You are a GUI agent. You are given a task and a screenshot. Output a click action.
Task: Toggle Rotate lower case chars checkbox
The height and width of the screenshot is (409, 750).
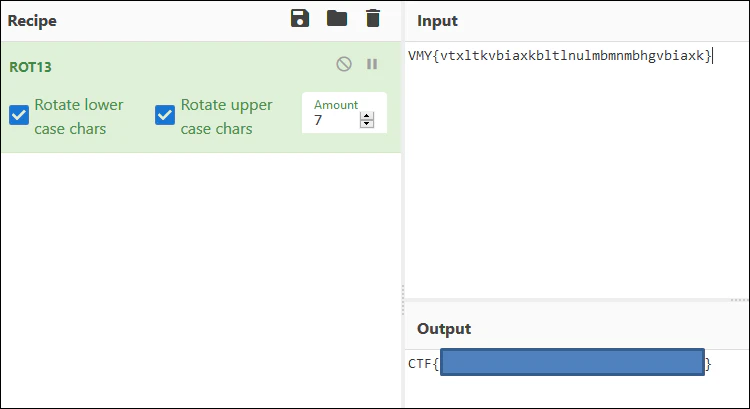(19, 115)
